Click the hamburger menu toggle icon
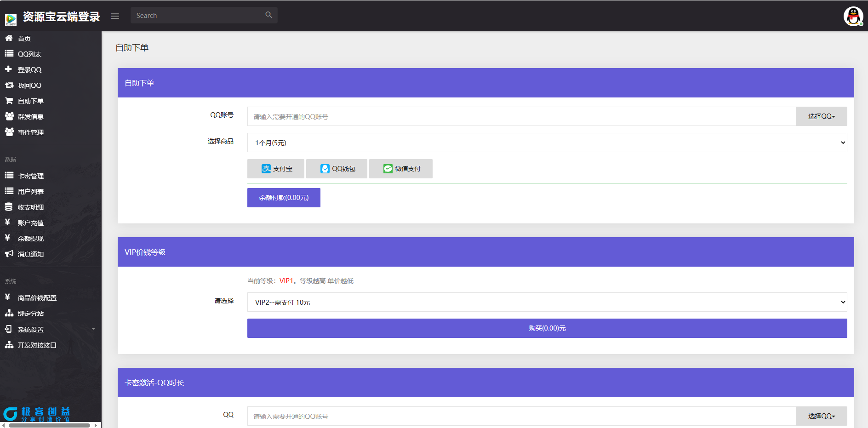 [x=115, y=16]
